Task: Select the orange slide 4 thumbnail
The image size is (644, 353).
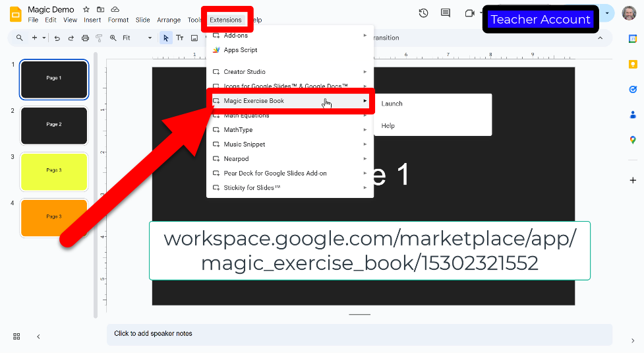Action: tap(54, 218)
